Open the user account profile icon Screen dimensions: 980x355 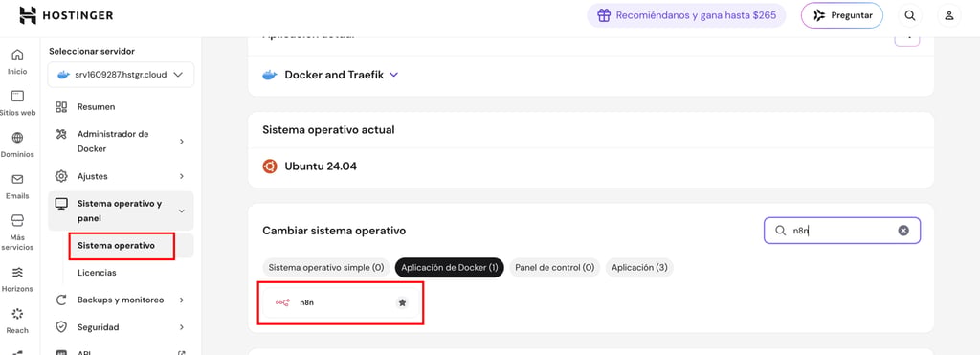coord(948,15)
